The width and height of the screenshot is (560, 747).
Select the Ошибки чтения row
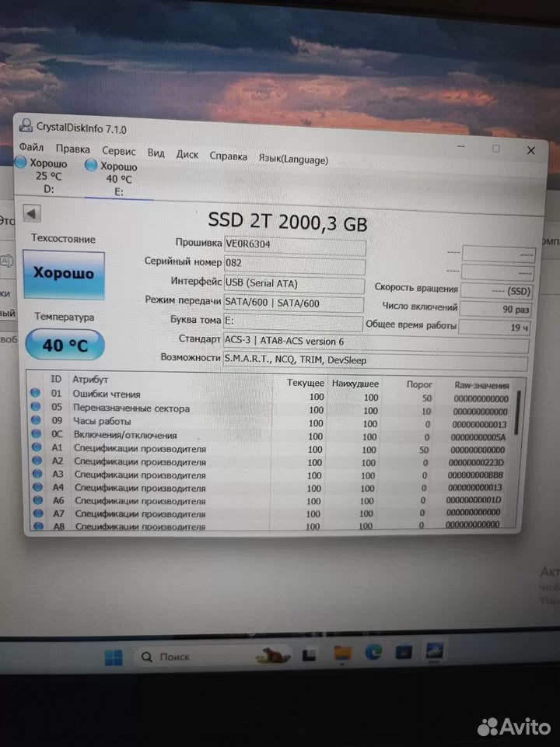(271, 395)
